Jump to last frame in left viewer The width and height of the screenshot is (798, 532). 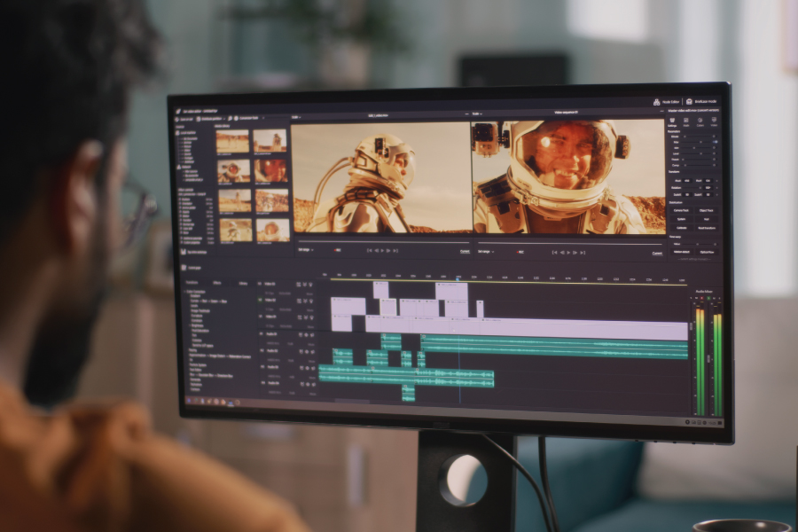tap(395, 250)
